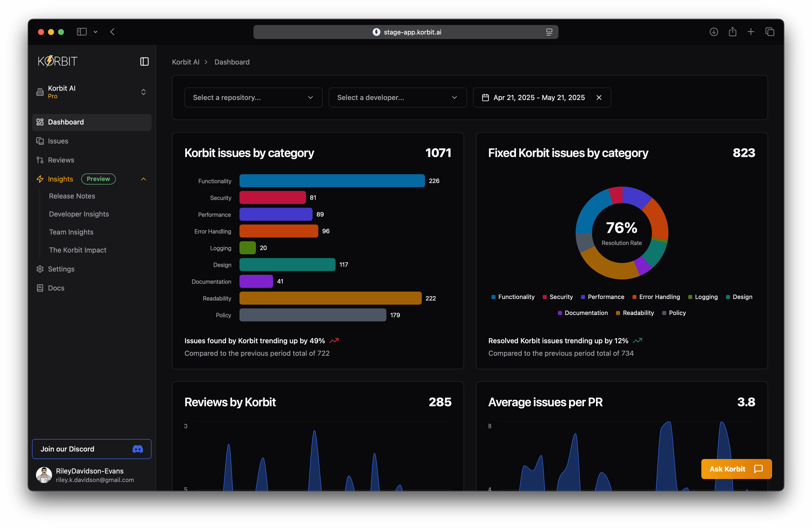This screenshot has width=812, height=528.
Task: Click the Reviews by Korbit heading
Action: tap(230, 402)
